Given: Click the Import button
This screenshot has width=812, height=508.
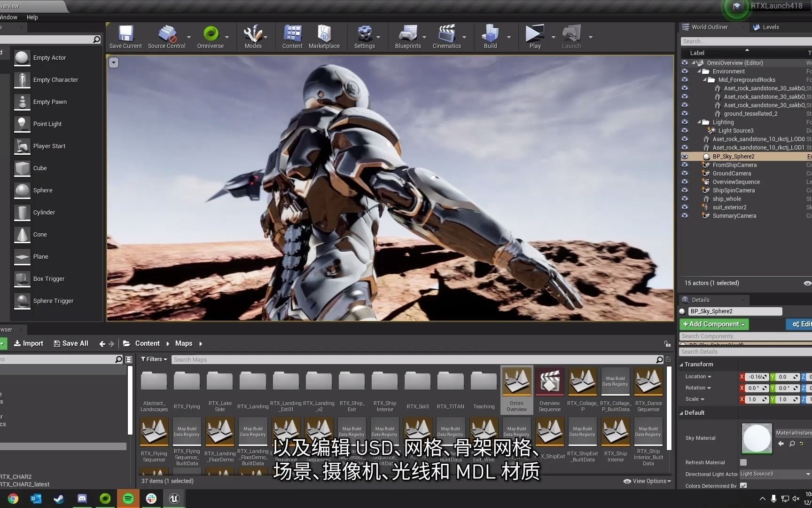Looking at the screenshot, I should (29, 344).
